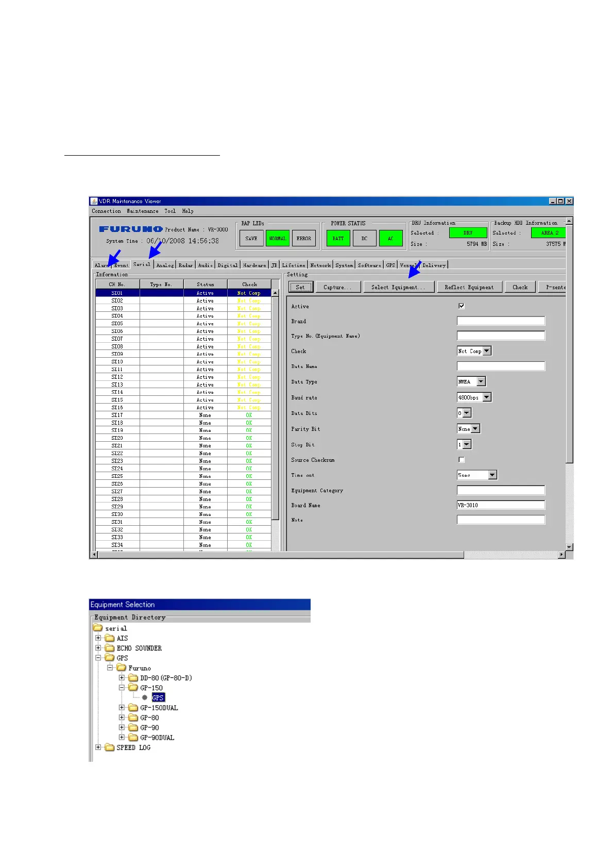Click the DD-80 (GP-80-D) folder icon

133,678
